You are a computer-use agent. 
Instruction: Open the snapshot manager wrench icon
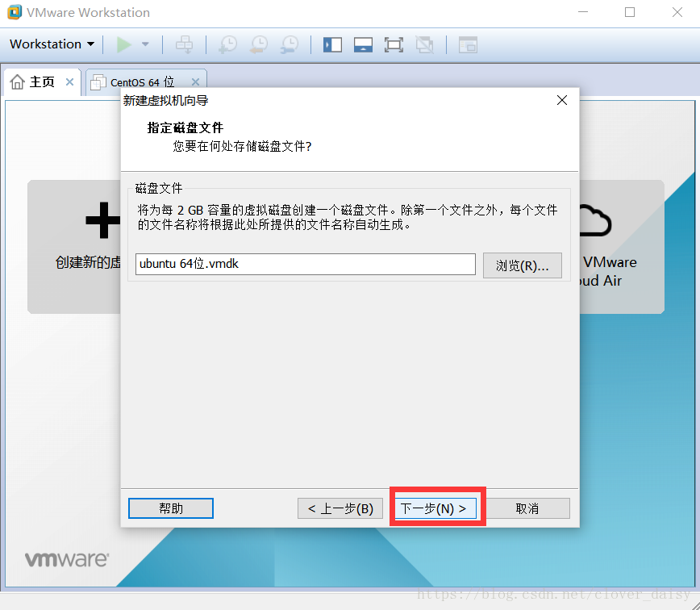coord(290,44)
